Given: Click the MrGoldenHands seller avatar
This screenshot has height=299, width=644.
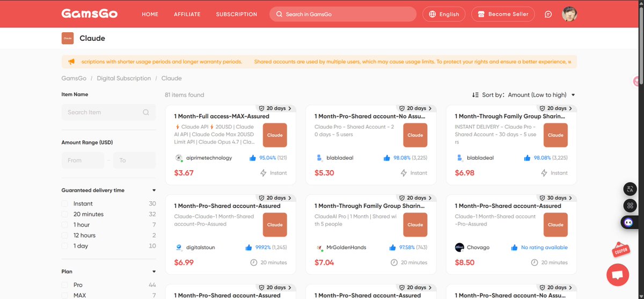Looking at the screenshot, I should [319, 247].
